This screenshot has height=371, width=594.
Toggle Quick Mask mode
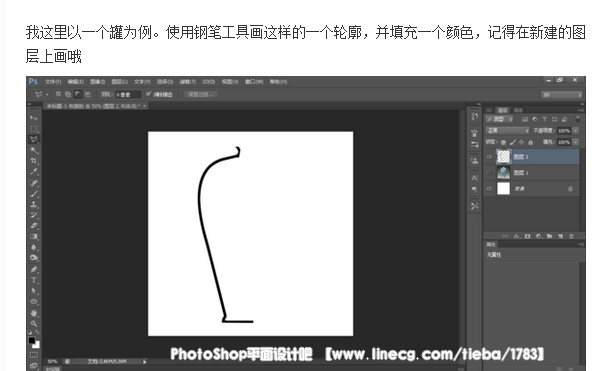coord(34,355)
